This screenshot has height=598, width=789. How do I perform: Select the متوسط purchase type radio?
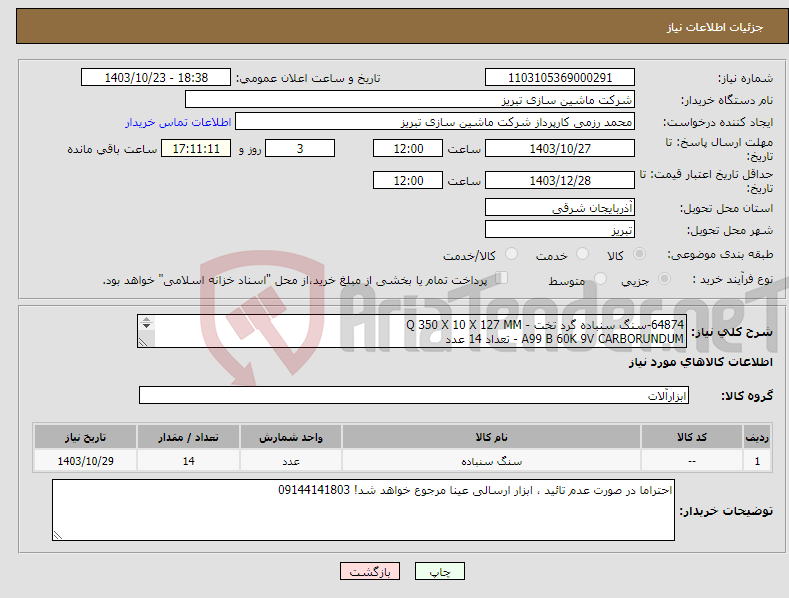600,278
